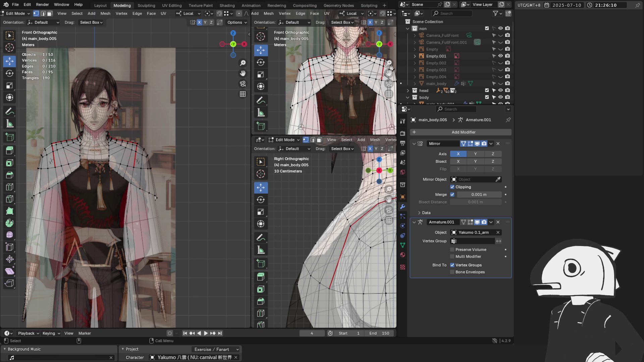Switch to the UV Editing workspace tab
The height and width of the screenshot is (362, 644).
pos(172,5)
